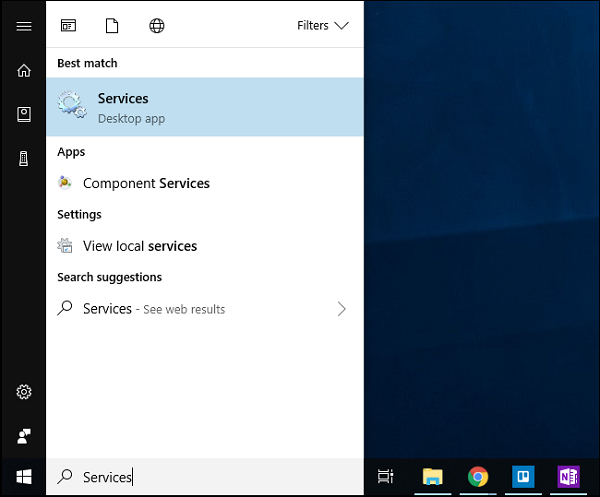Click the Windows Start button
This screenshot has height=497, width=600.
[x=23, y=477]
